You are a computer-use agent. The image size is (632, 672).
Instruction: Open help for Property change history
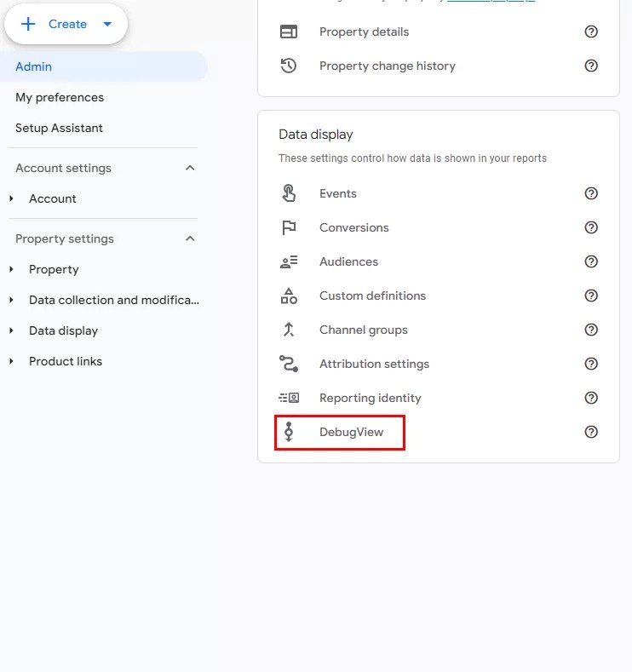tap(591, 66)
